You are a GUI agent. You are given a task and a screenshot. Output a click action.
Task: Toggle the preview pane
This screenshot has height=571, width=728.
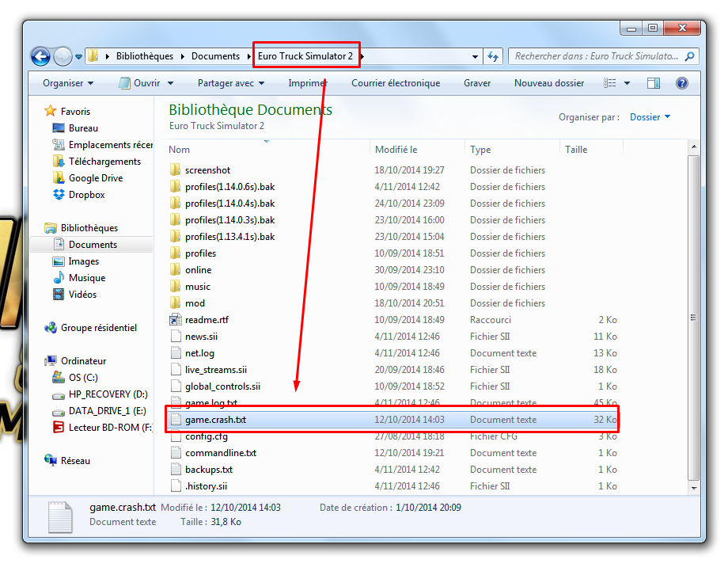(x=654, y=83)
